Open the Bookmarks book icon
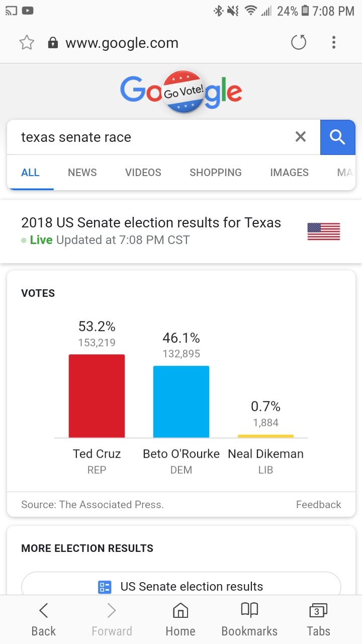 249,619
